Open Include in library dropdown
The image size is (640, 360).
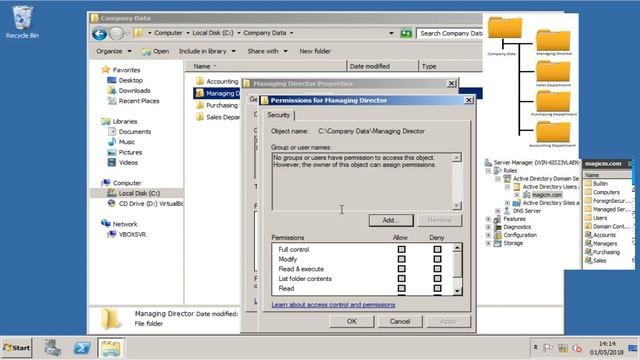click(207, 51)
